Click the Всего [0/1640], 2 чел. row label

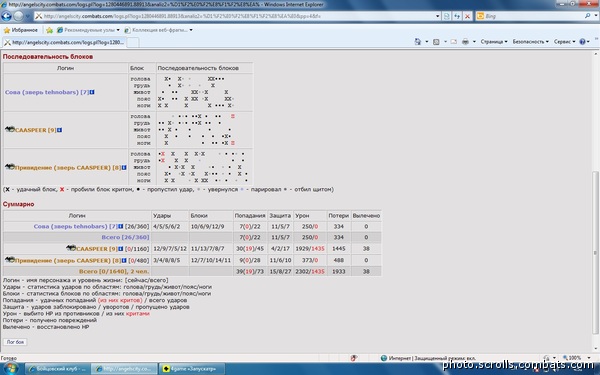[x=114, y=271]
